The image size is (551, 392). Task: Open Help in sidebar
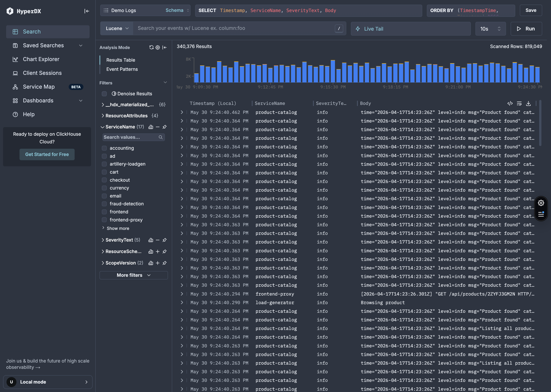tap(48, 114)
